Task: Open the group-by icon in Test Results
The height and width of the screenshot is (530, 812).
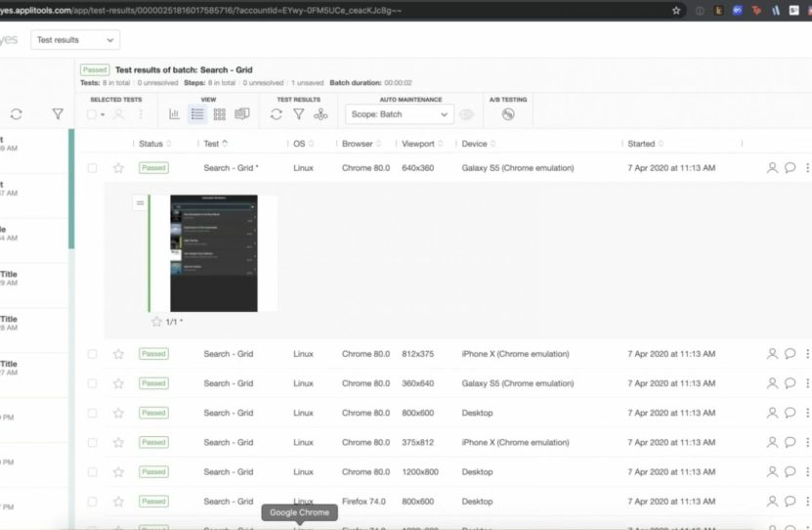Action: pos(321,114)
